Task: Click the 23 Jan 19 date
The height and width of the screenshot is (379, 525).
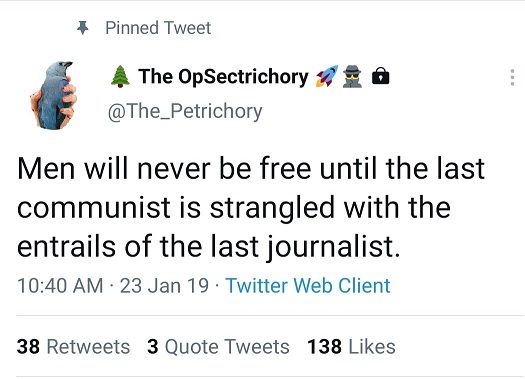Action: pos(164,286)
